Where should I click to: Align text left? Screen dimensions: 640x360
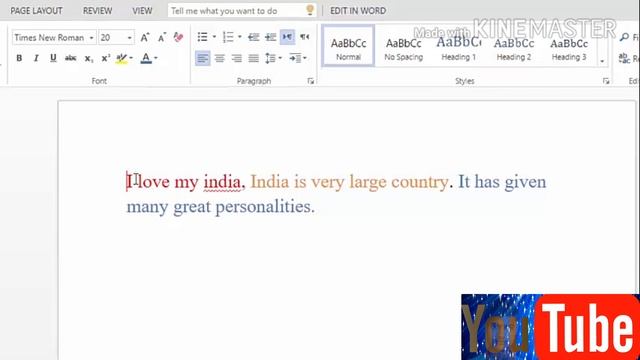pyautogui.click(x=203, y=58)
